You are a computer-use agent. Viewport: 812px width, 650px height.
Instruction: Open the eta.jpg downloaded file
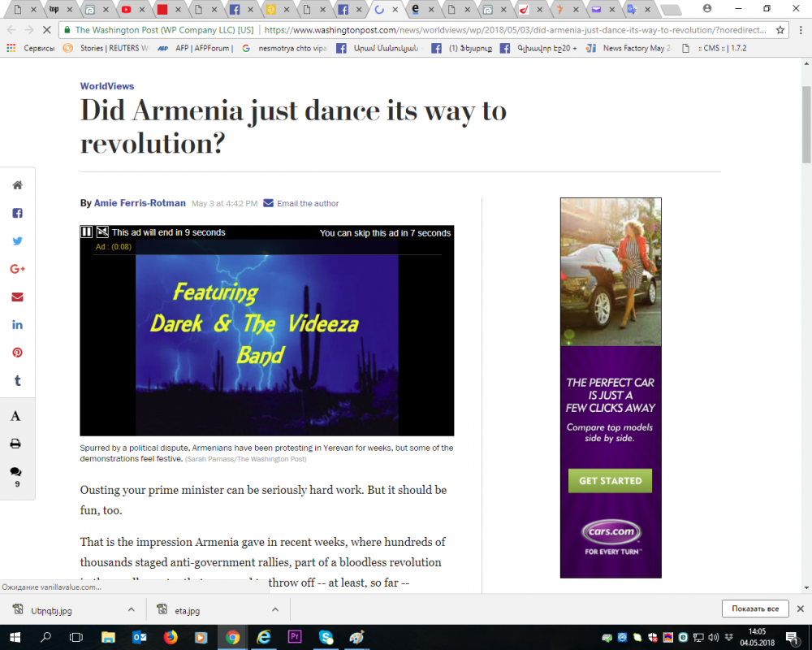[x=187, y=611]
